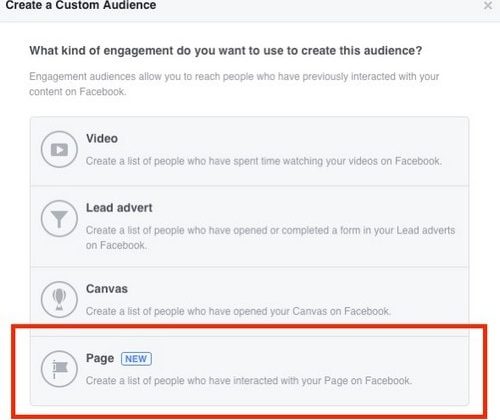The image size is (500, 420).
Task: Click empty space right of the Canvas title
Action: (293, 289)
